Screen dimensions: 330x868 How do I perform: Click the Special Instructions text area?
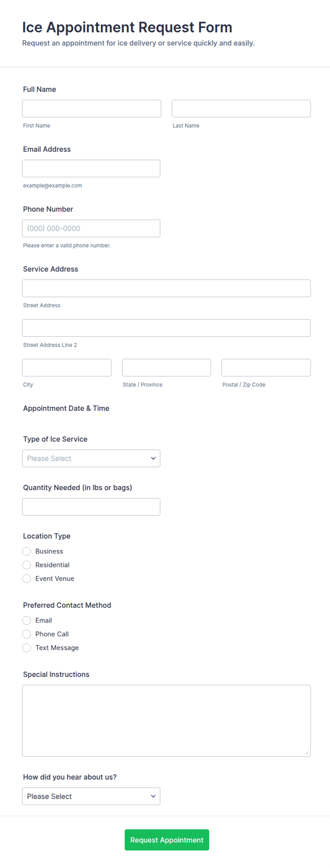(x=166, y=721)
